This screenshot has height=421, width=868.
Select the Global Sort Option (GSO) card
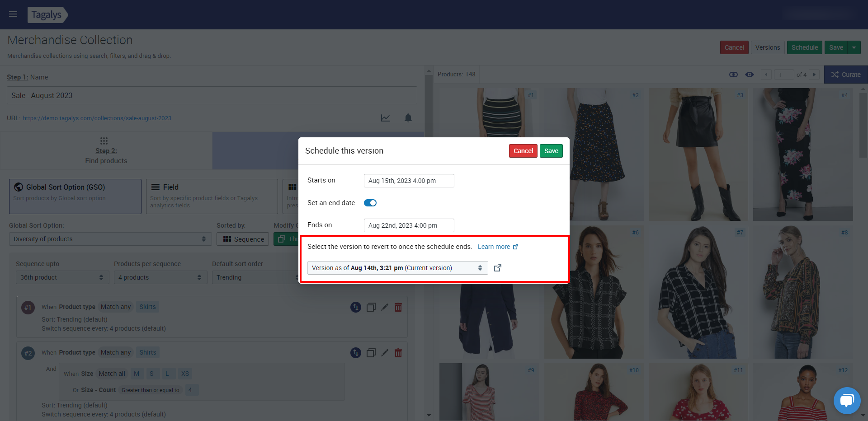(x=75, y=196)
